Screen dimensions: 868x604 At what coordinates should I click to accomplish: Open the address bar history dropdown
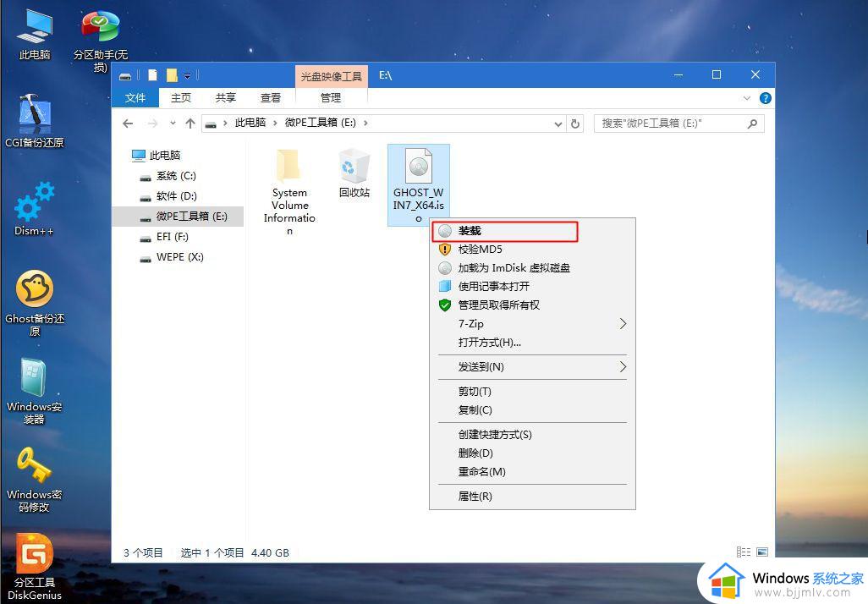558,124
